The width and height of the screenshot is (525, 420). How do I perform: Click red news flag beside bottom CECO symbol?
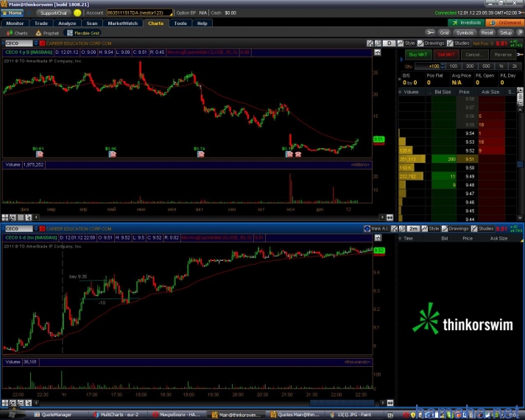click(42, 228)
